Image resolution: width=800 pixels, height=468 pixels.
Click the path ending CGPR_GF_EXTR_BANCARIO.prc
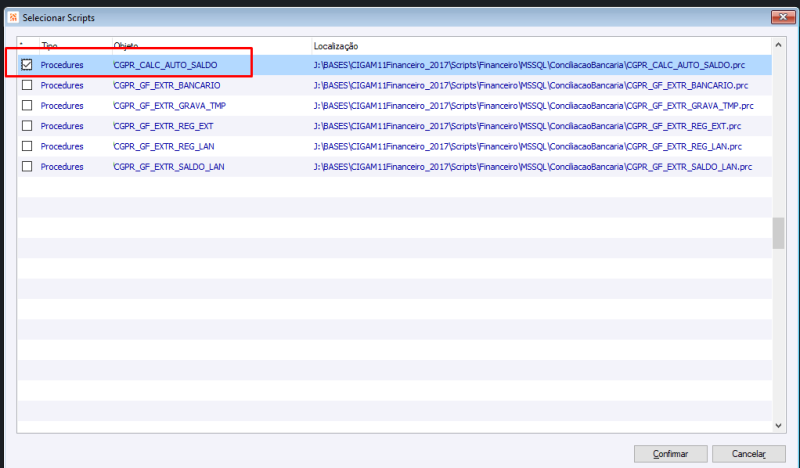531,85
